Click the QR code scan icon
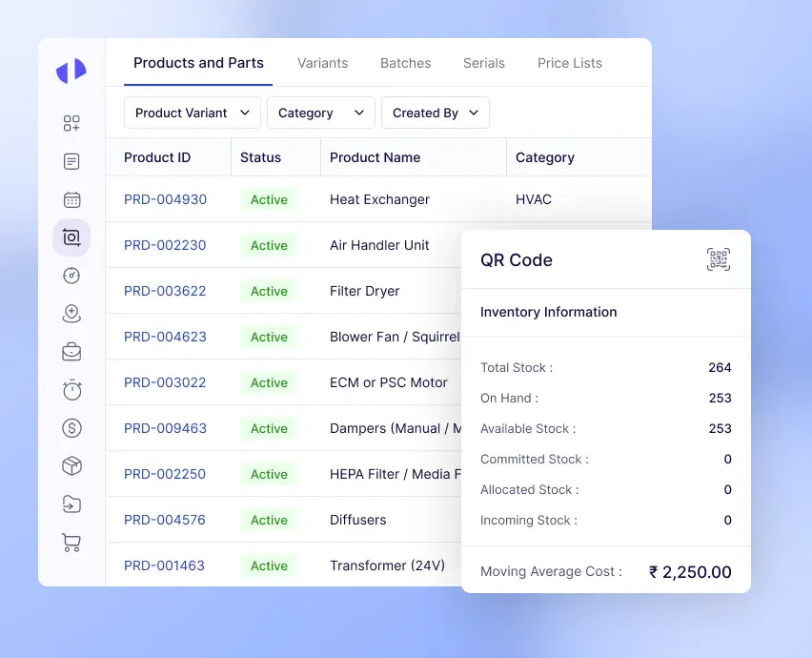Screen dimensions: 812x658 point(719,259)
